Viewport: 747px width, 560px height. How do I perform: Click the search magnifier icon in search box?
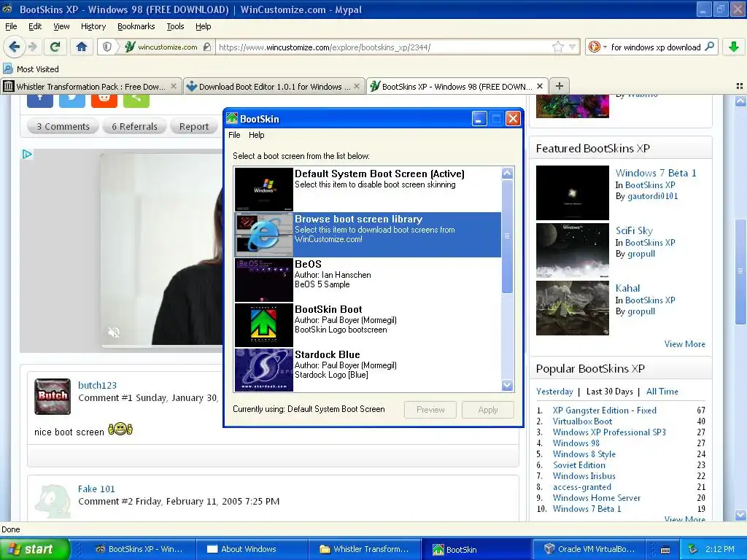[709, 47]
